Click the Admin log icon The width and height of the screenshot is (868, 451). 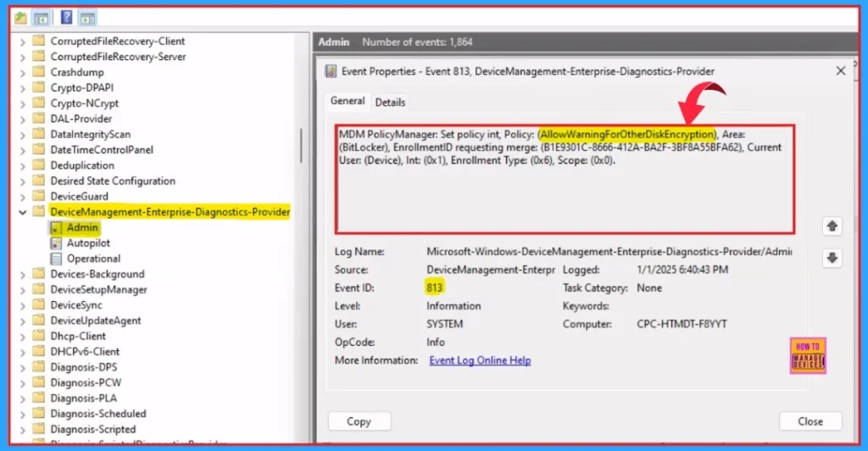tap(56, 227)
